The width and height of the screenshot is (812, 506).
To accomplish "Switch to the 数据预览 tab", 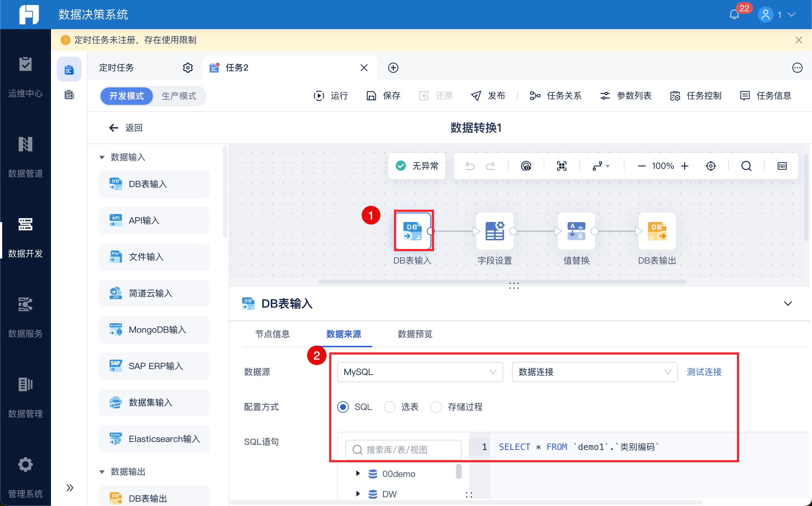I will pyautogui.click(x=415, y=334).
